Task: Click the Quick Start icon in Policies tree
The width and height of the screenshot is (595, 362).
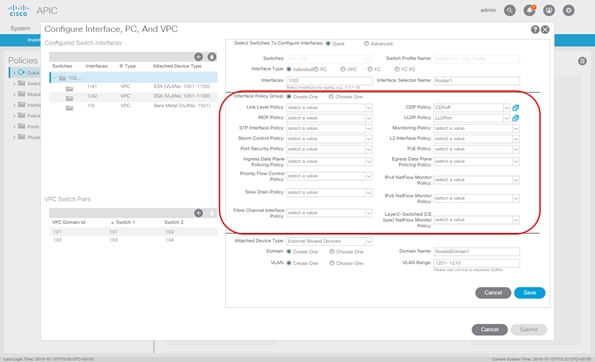Action: click(21, 72)
